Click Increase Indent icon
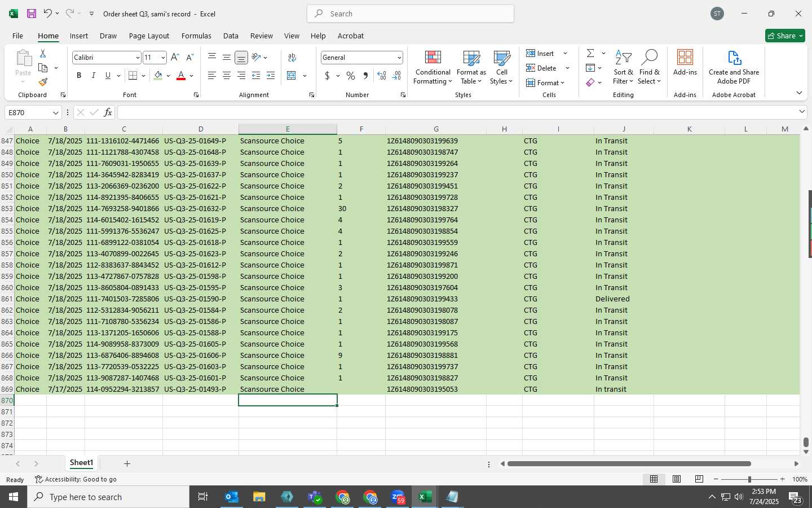This screenshot has width=812, height=508. point(271,76)
